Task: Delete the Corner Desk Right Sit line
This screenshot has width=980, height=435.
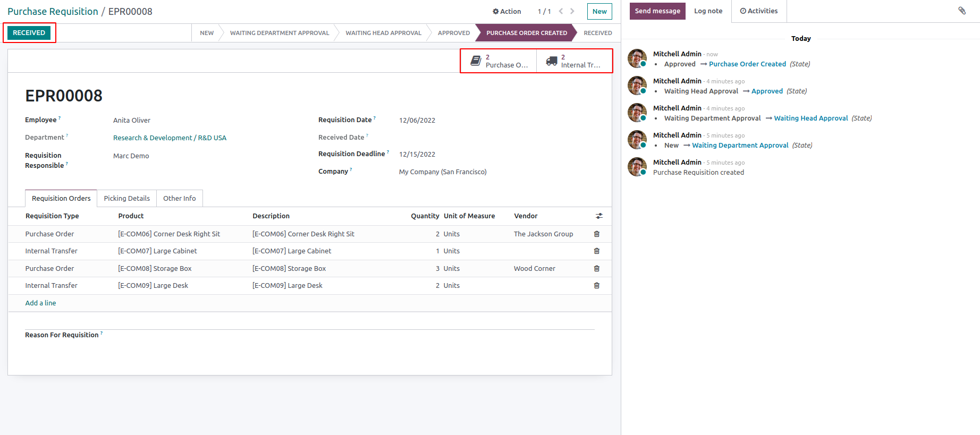Action: (596, 234)
